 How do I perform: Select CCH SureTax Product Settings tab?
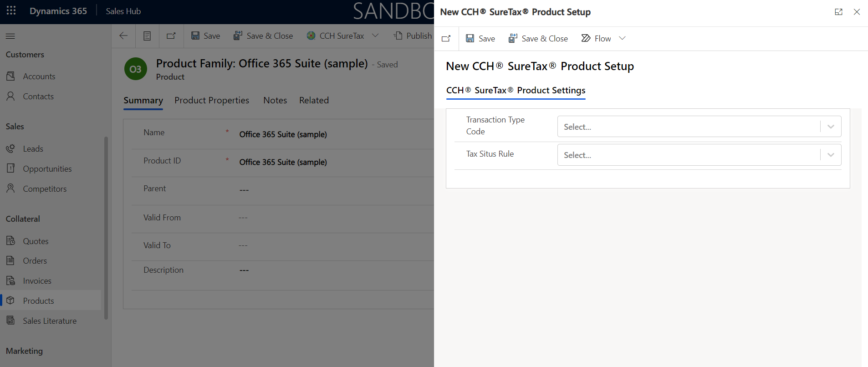(x=516, y=90)
